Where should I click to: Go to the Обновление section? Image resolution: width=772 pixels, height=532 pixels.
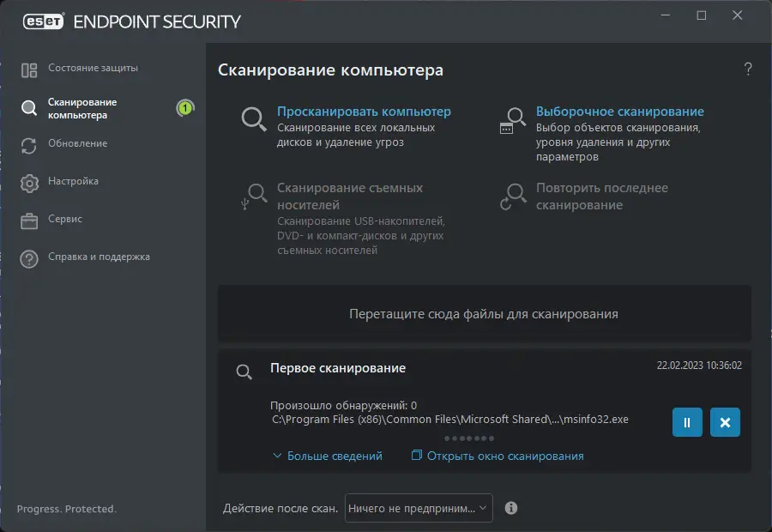pyautogui.click(x=77, y=143)
